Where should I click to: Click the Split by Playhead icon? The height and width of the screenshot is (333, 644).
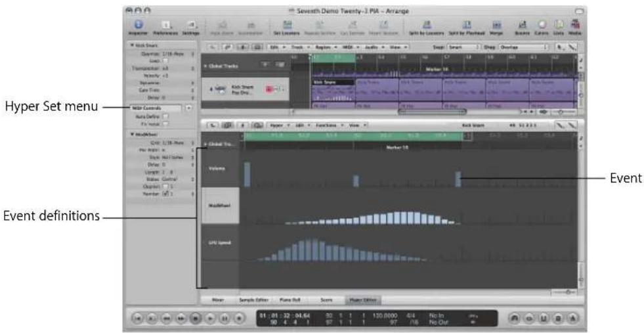(x=467, y=28)
